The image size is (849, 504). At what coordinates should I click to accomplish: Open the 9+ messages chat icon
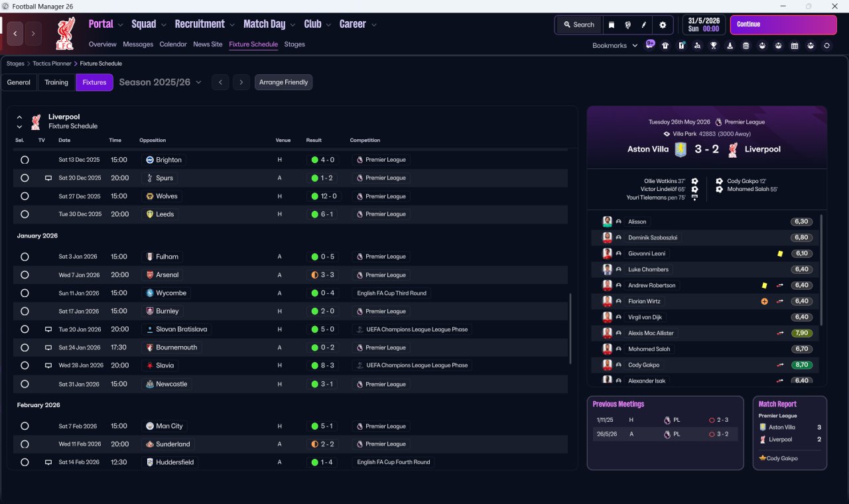coord(650,45)
